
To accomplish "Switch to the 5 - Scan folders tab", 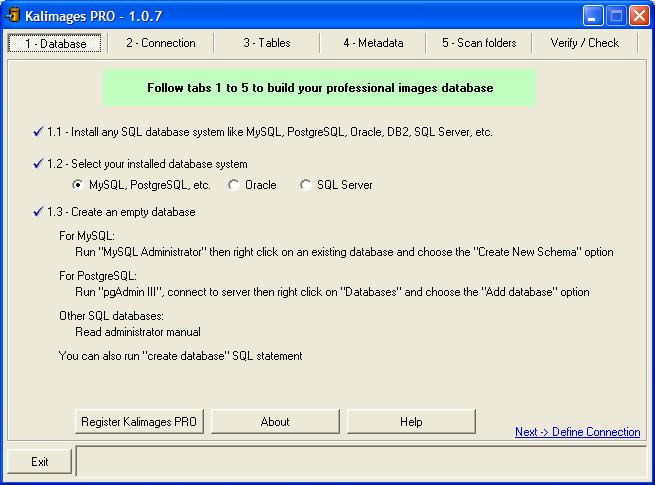I will click(479, 43).
